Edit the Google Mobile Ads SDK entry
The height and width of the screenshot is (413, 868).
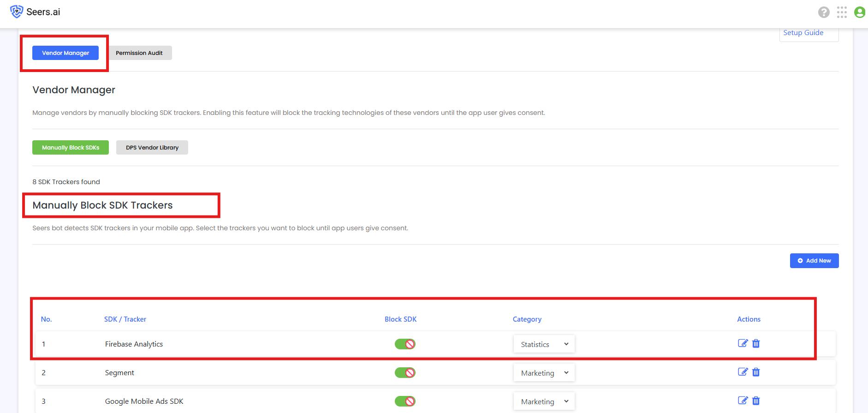[743, 401]
